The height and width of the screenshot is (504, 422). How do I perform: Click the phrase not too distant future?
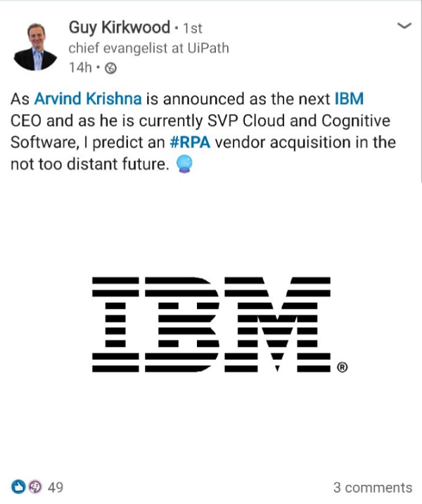(x=90, y=164)
